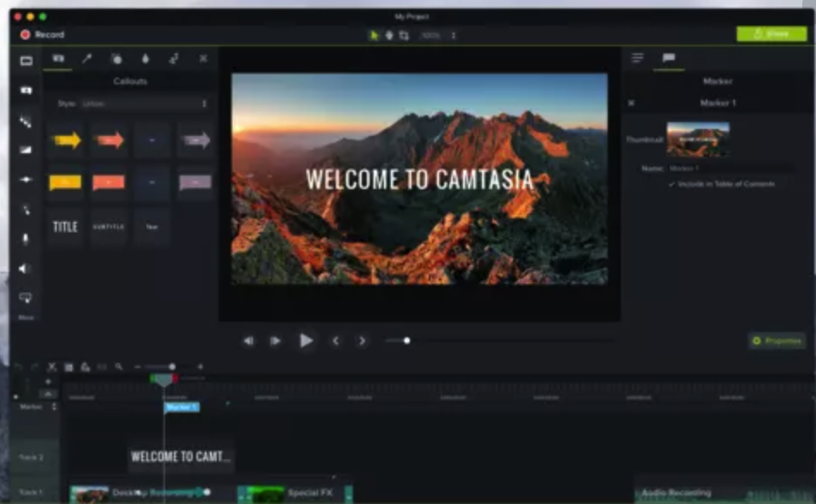Screen dimensions: 816x504
Task: Choose the TITLE text callout
Action: pyautogui.click(x=65, y=227)
